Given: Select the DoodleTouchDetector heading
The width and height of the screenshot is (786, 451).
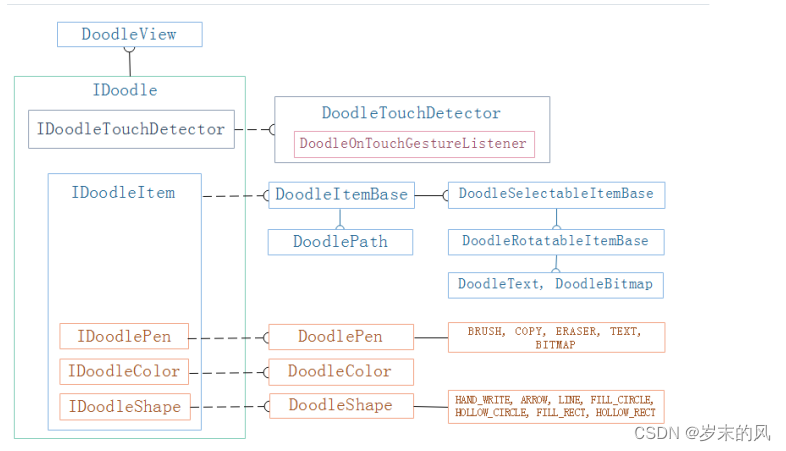Looking at the screenshot, I should point(411,113).
